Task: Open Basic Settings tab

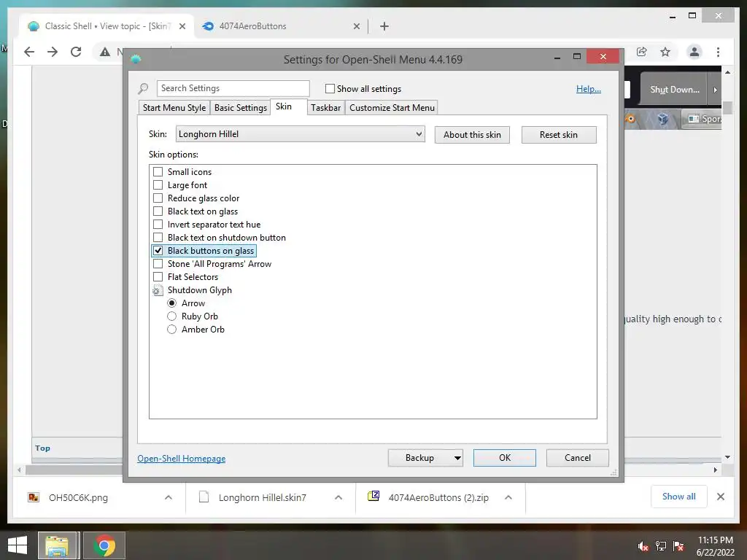Action: 241,108
